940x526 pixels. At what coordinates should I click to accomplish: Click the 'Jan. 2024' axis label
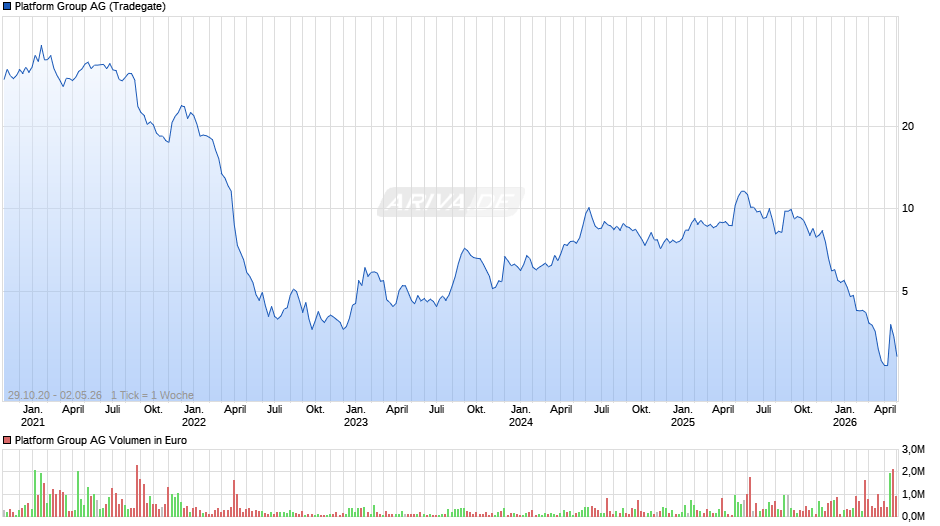pos(520,416)
